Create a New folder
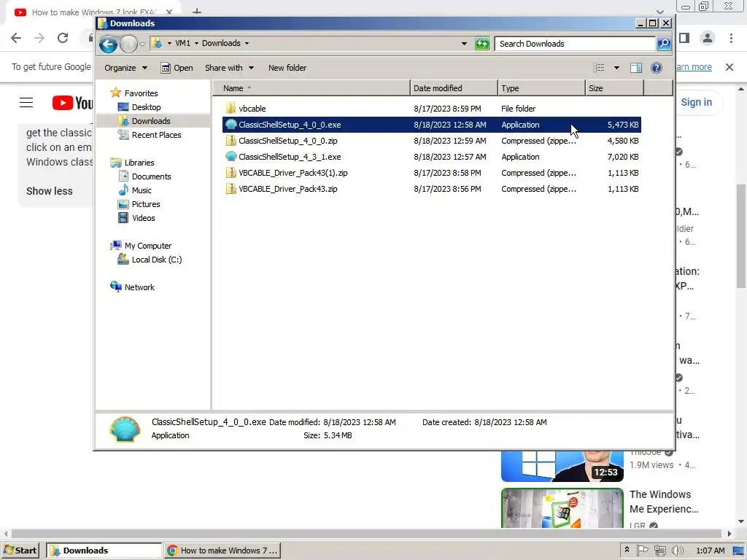This screenshot has height=560, width=747. [x=287, y=68]
